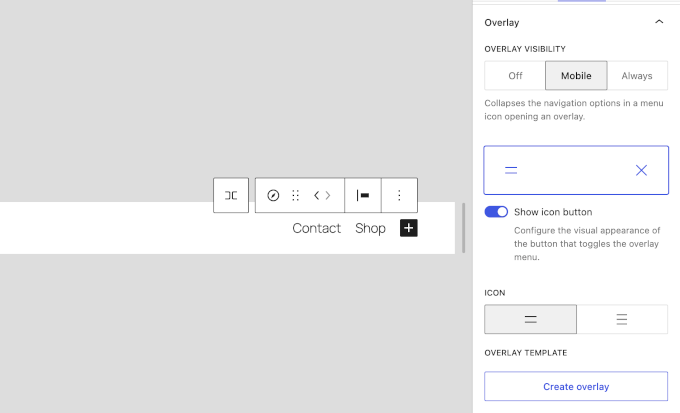
Task: Set overlay visibility to Mobile
Action: point(575,76)
